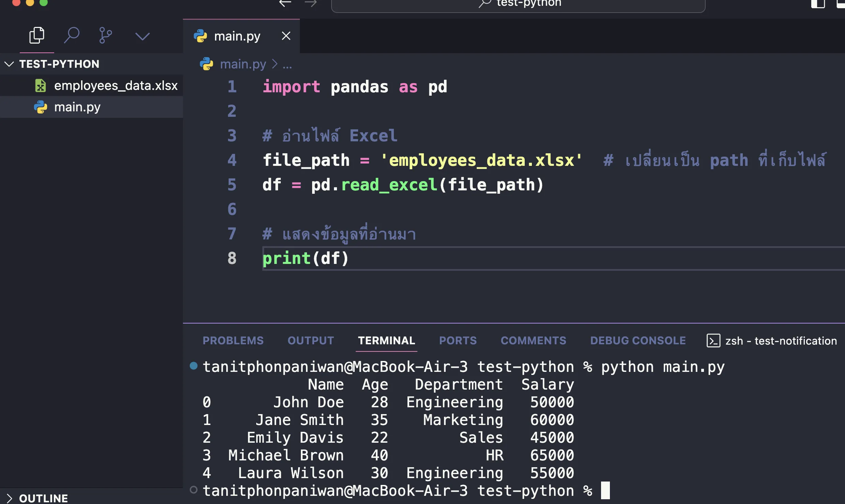This screenshot has height=504, width=845.
Task: Click line number 8 in the gutter
Action: pos(232,258)
